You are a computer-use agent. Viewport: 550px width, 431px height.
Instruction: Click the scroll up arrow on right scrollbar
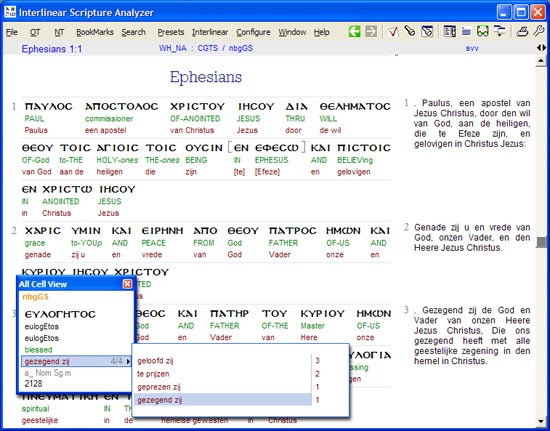pyautogui.click(x=541, y=61)
